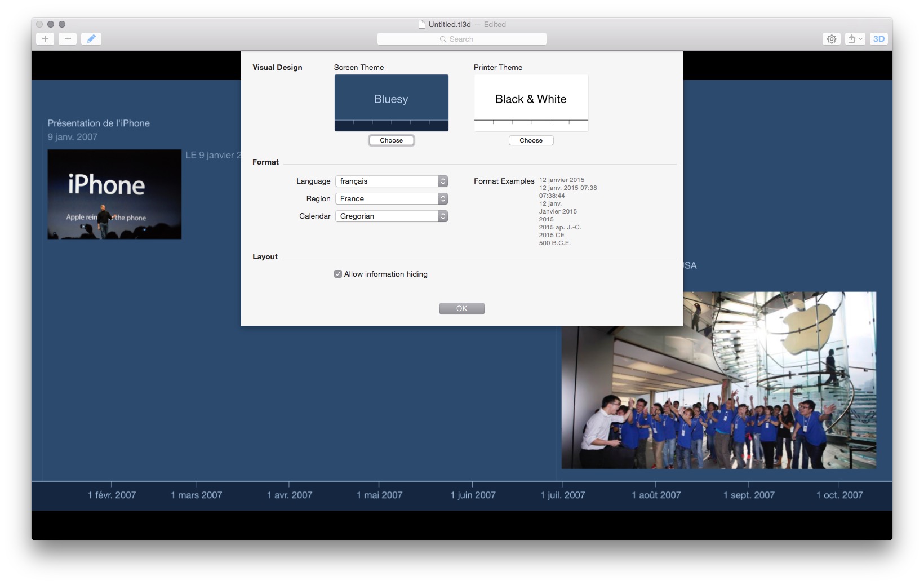Open the gear settings button
The height and width of the screenshot is (585, 924).
[x=832, y=39]
